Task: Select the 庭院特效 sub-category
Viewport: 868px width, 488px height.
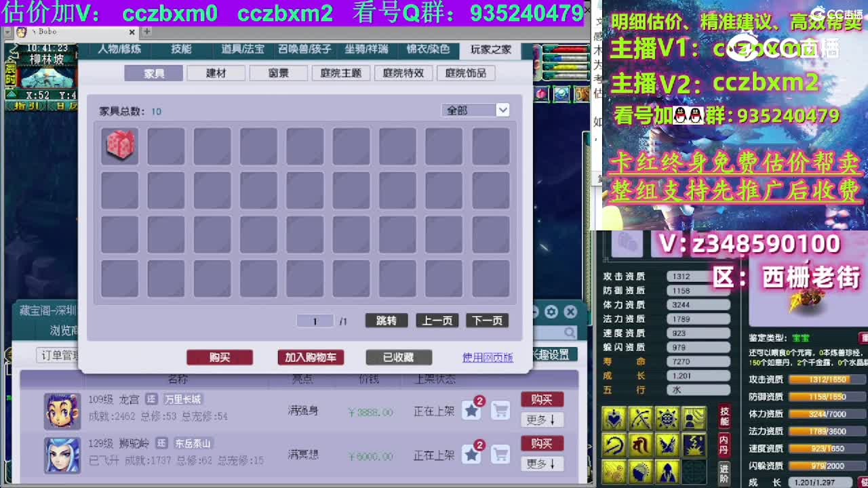Action: point(403,73)
